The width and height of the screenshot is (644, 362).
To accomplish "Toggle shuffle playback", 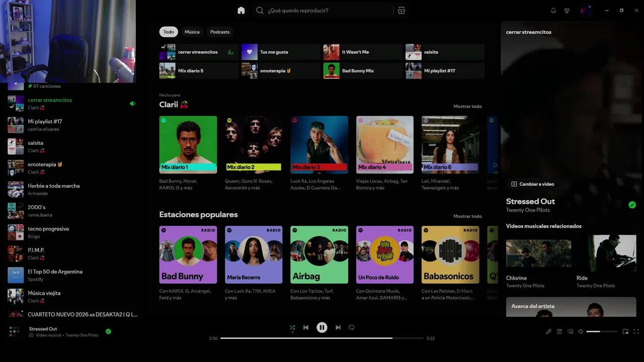I will (x=292, y=327).
